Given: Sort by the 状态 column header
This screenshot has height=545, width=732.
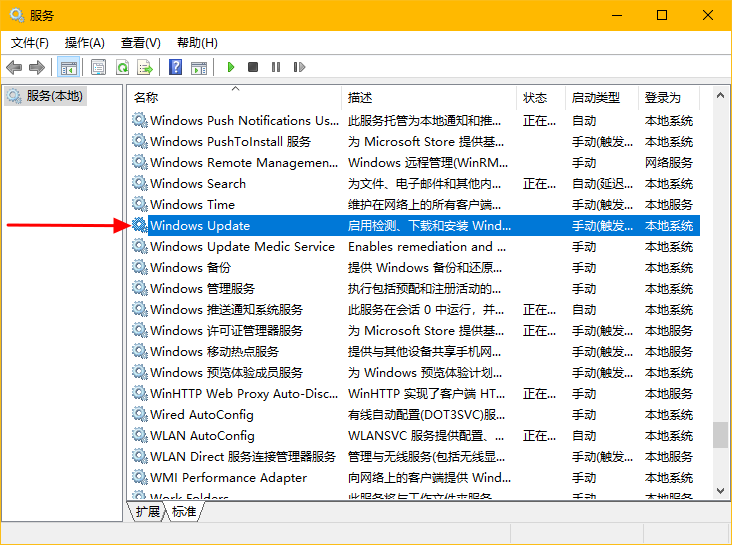Looking at the screenshot, I should (542, 98).
